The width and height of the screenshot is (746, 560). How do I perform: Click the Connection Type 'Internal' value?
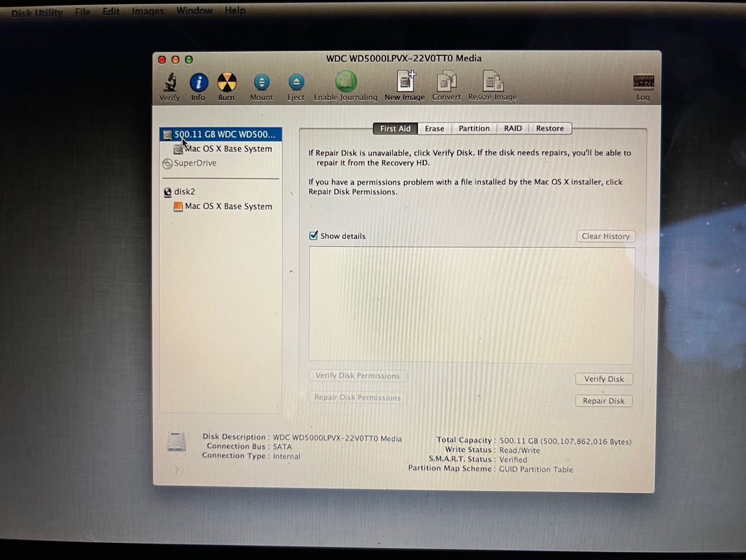tap(286, 456)
